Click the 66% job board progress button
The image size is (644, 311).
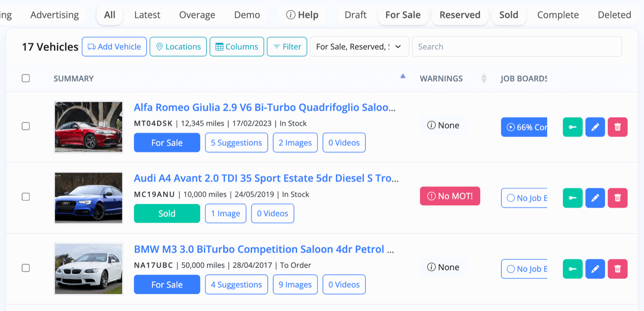coord(524,127)
